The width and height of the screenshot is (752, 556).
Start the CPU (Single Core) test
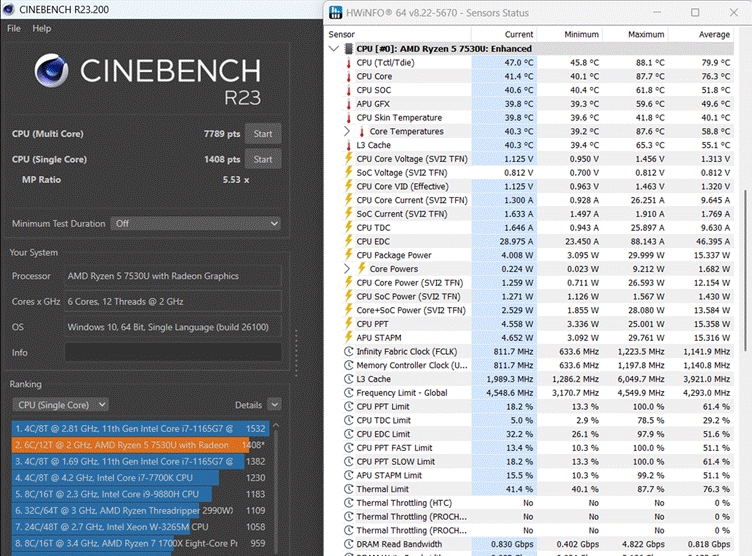click(263, 159)
